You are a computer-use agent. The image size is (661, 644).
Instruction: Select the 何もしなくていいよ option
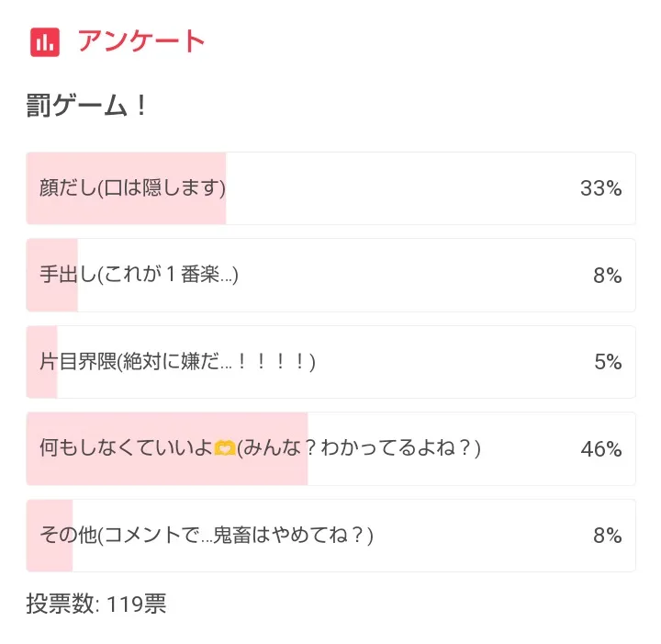point(330,448)
